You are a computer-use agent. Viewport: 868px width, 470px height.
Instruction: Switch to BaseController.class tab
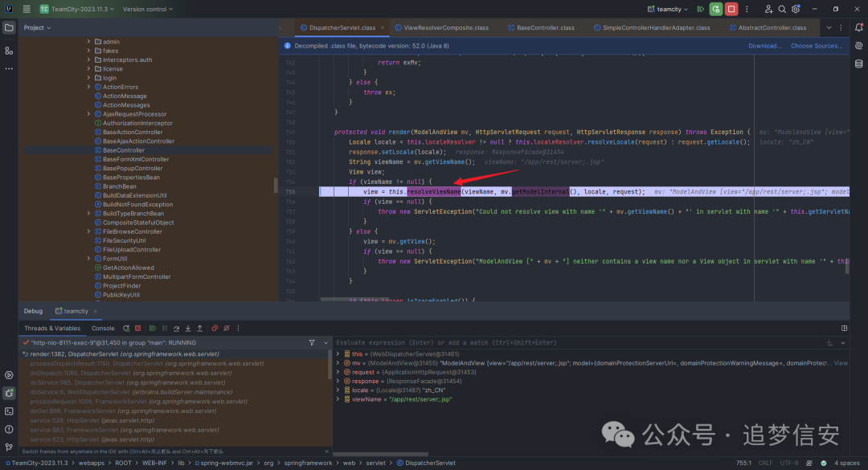(545, 27)
